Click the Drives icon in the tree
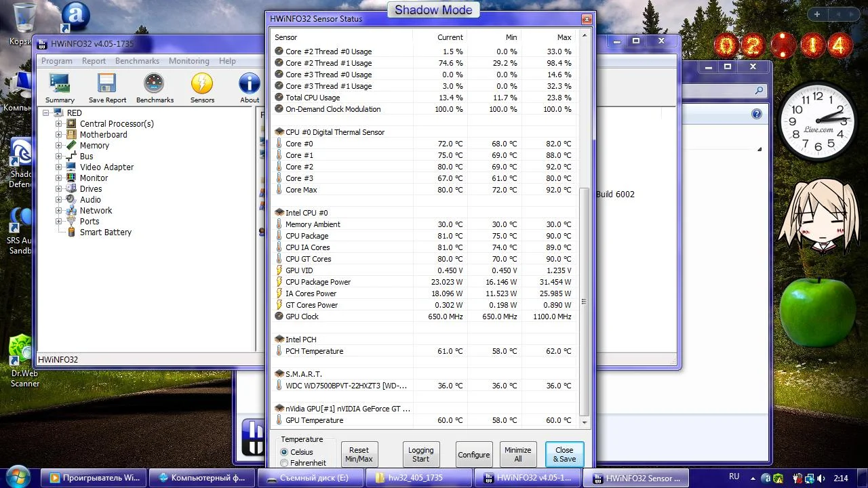The height and width of the screenshot is (488, 868). 71,189
